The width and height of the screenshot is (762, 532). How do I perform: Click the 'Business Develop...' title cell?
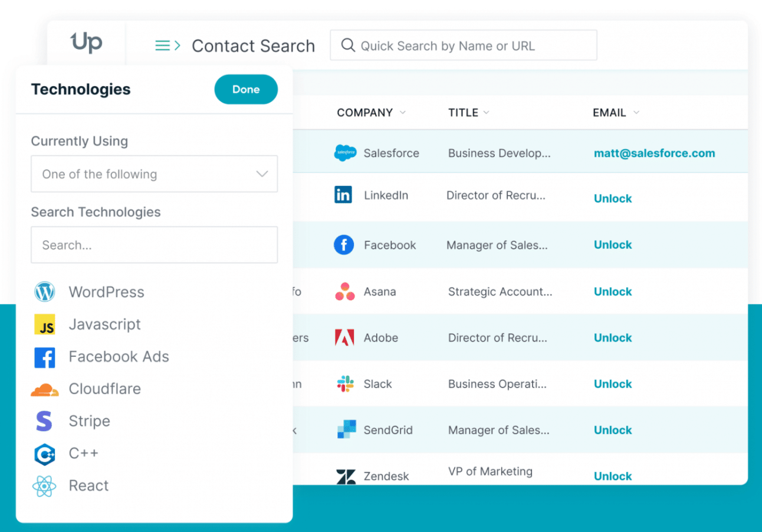pos(500,153)
